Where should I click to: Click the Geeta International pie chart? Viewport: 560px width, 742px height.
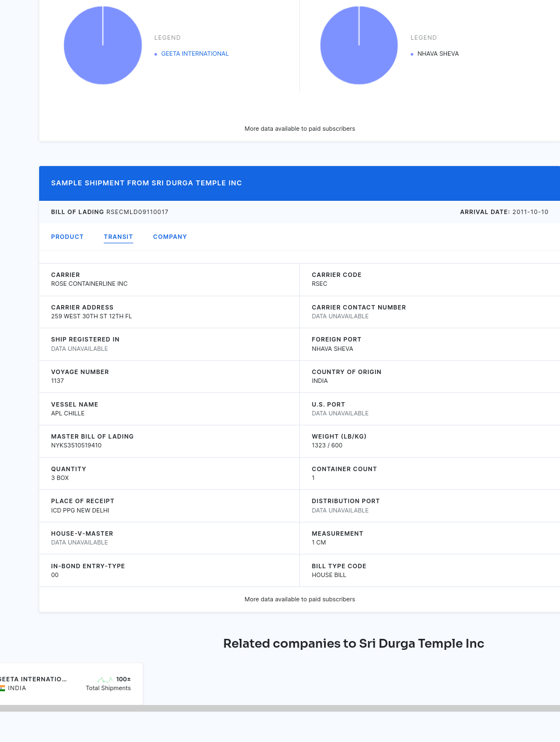103,45
